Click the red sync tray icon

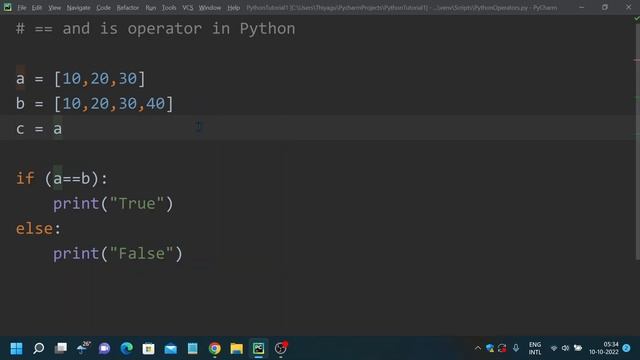502,348
